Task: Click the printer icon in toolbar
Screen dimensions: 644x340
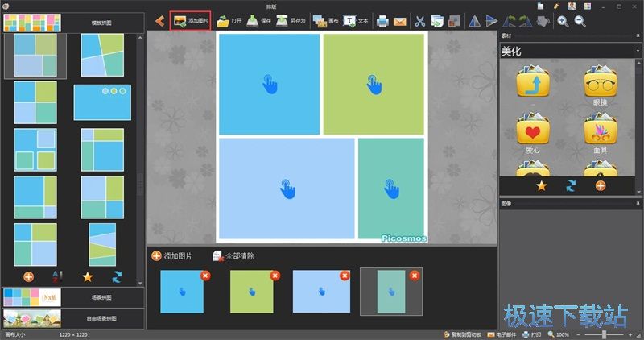Action: click(x=382, y=22)
